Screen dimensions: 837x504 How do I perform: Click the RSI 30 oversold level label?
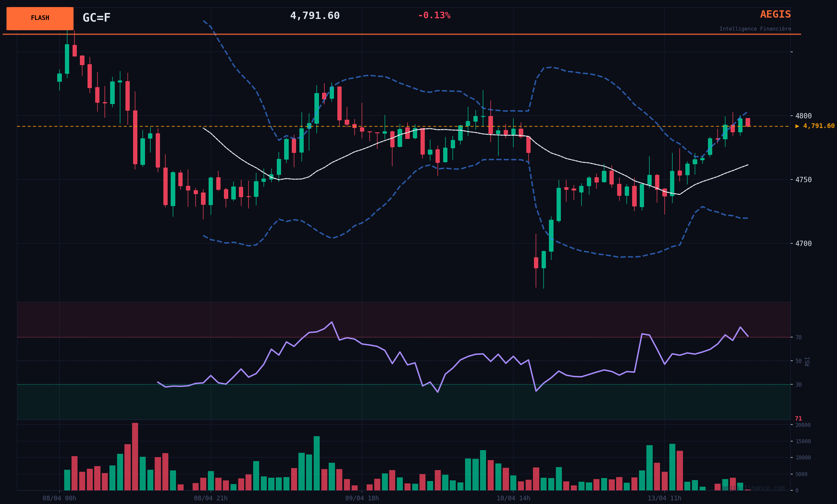[x=798, y=385]
